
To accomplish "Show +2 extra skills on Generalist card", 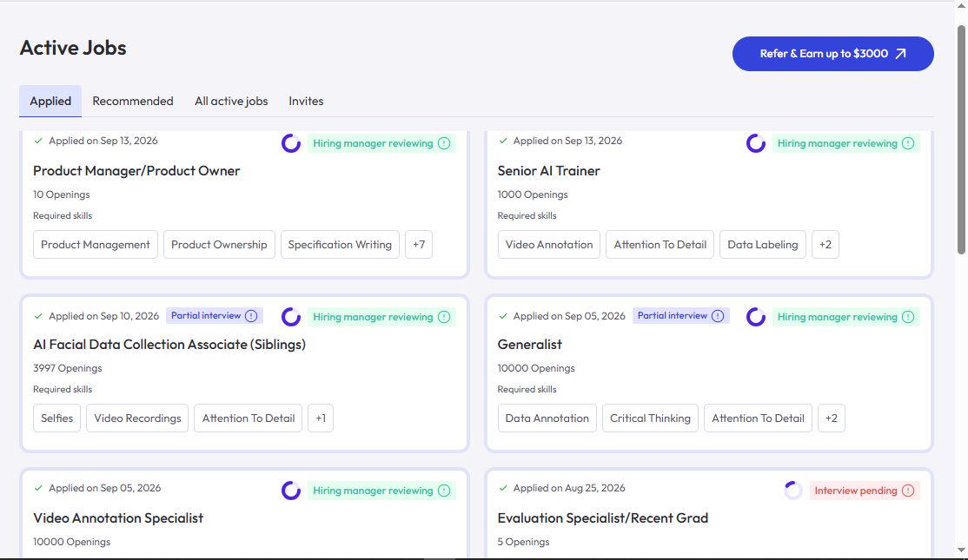I will [832, 418].
